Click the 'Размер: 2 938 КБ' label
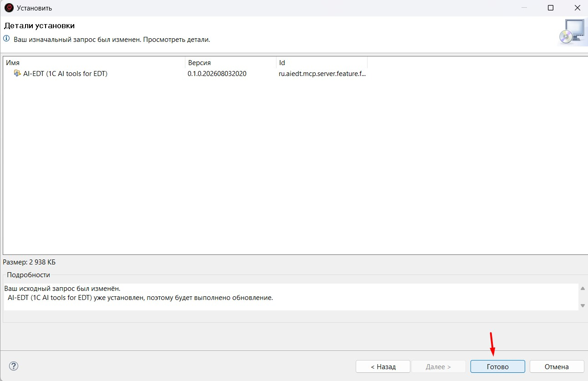 click(x=29, y=262)
